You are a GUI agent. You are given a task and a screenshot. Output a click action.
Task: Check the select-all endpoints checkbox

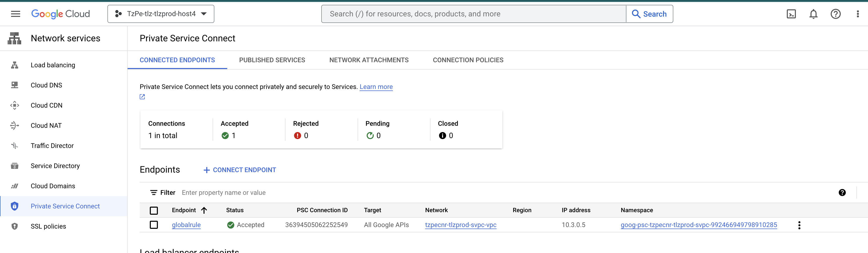pos(154,211)
